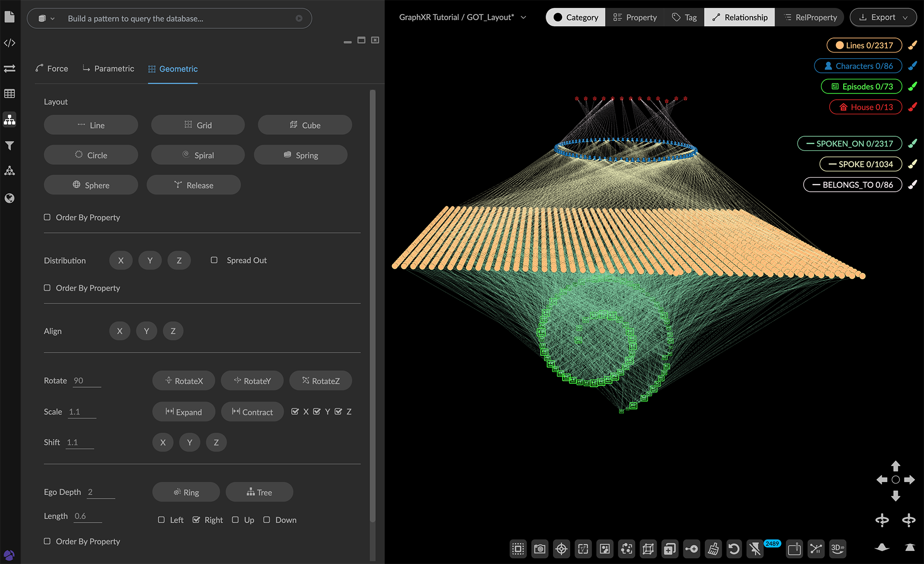Uncheck the Right direction checkbox
The height and width of the screenshot is (564, 924).
[x=196, y=520]
